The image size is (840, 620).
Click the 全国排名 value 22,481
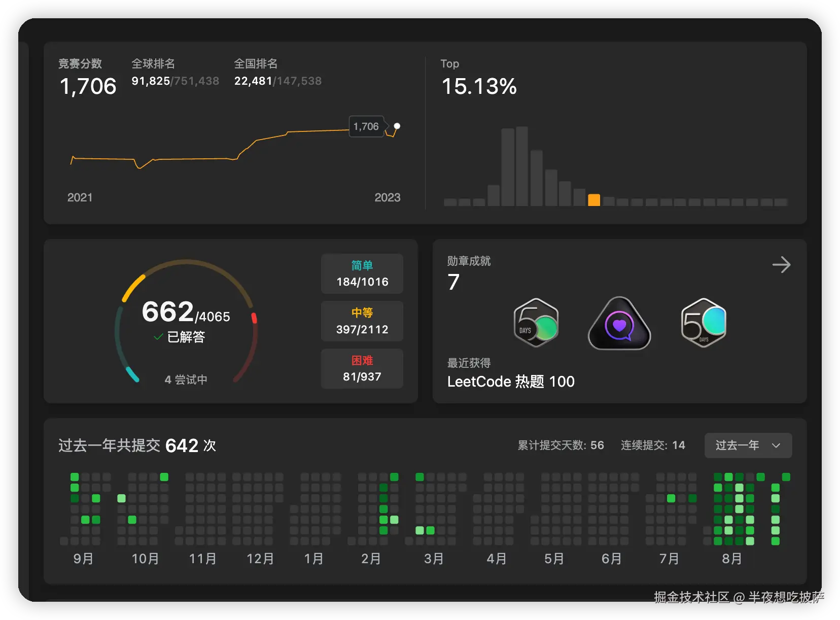pyautogui.click(x=253, y=81)
